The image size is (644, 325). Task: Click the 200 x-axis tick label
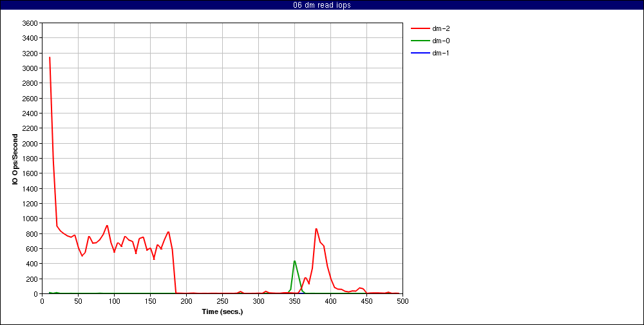click(187, 300)
